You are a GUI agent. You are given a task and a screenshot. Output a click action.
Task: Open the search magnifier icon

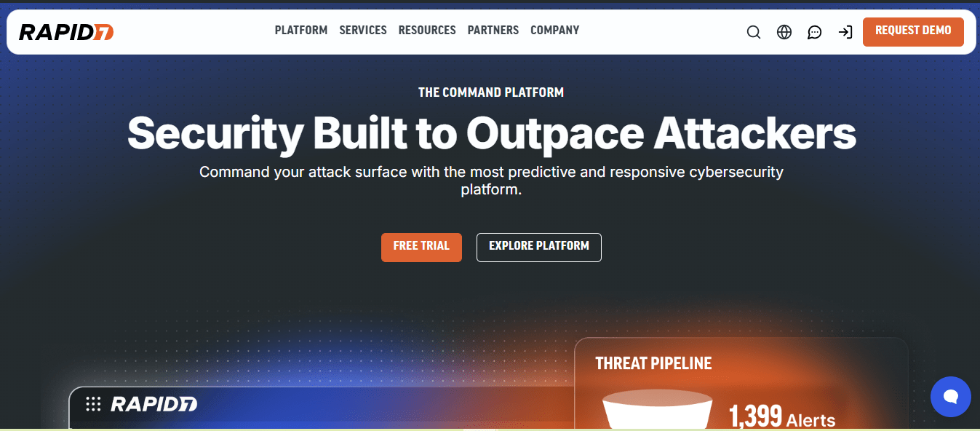pyautogui.click(x=754, y=32)
